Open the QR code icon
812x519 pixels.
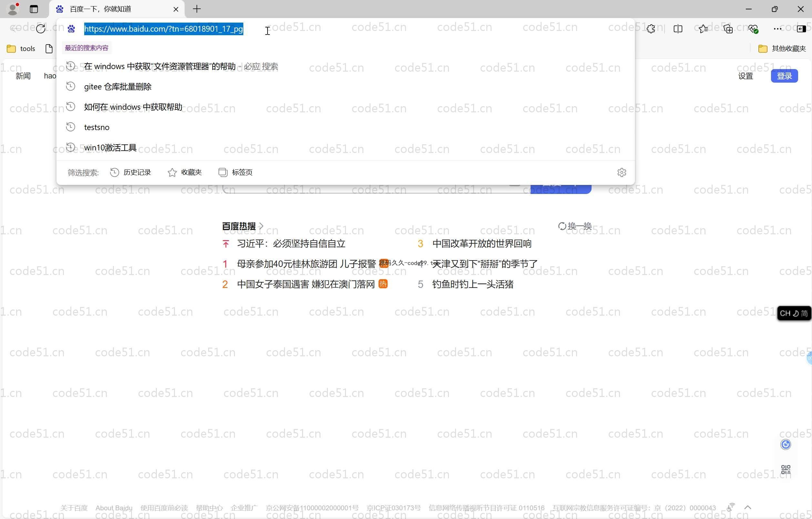coord(786,469)
